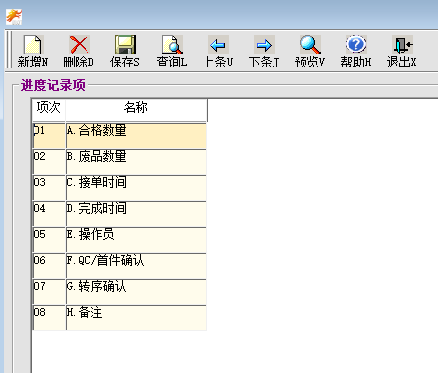Select the cell E.操作员
Screen dimensions: 438x373
point(136,240)
